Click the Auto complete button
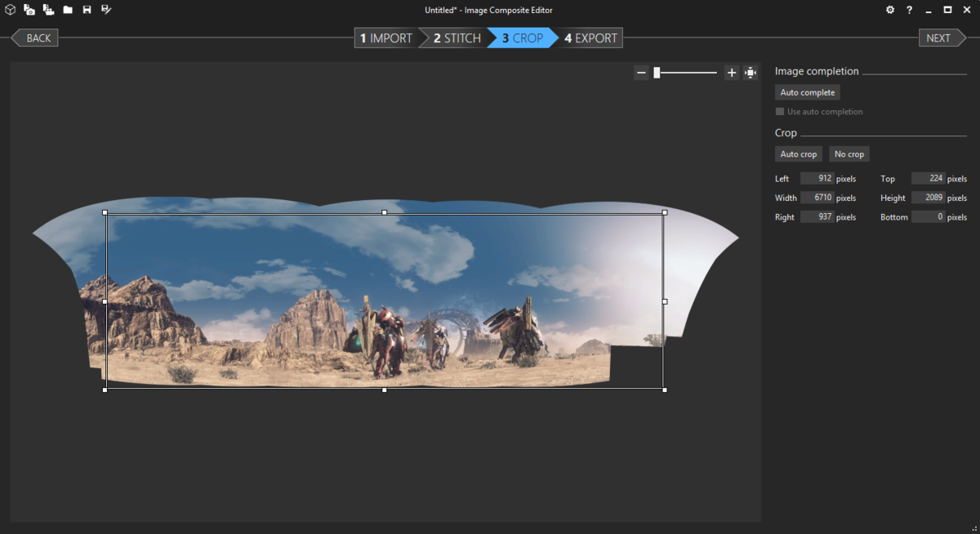Viewport: 980px width, 534px height. [808, 92]
